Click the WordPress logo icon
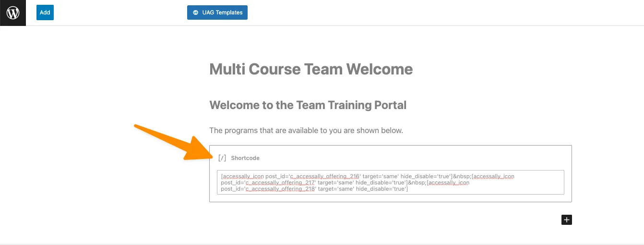Viewport: 644px width, 245px height. 13,12
